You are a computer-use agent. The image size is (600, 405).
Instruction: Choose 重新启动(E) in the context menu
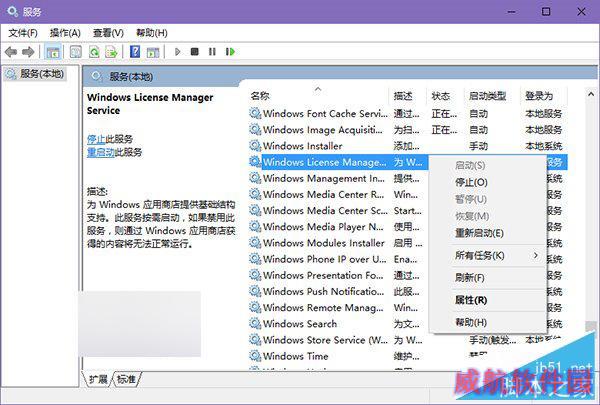[x=487, y=233]
